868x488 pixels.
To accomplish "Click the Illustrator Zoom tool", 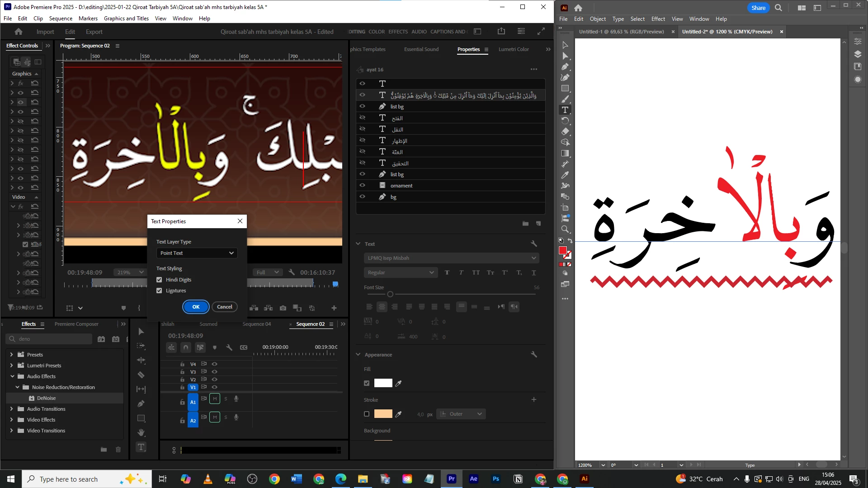I will 565,230.
